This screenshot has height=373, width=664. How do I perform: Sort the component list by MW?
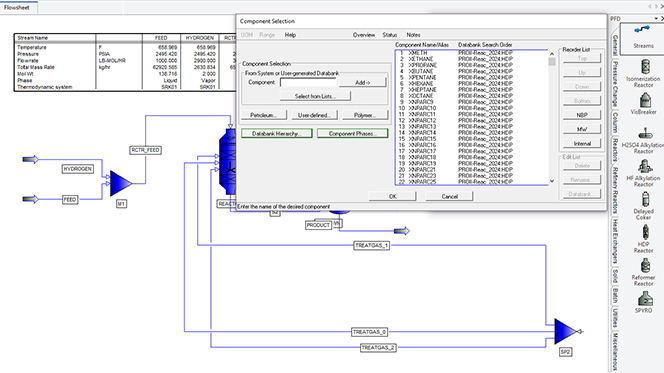point(582,129)
